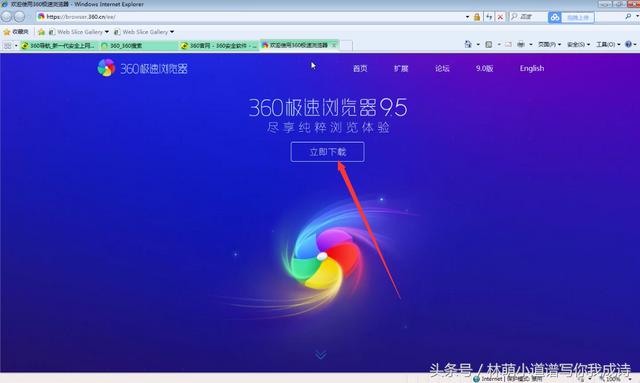The height and width of the screenshot is (383, 640).
Task: Click the Print icon in the command bar
Action: [x=521, y=44]
